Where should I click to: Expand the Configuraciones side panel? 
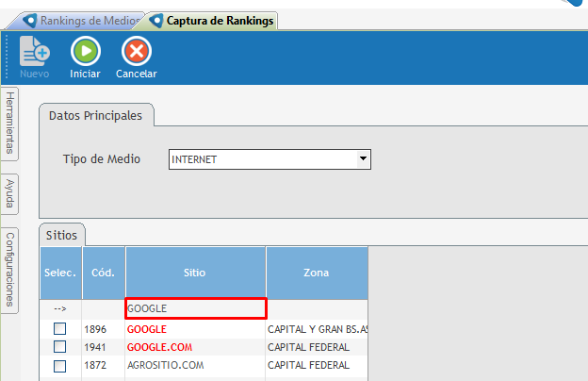[10, 269]
